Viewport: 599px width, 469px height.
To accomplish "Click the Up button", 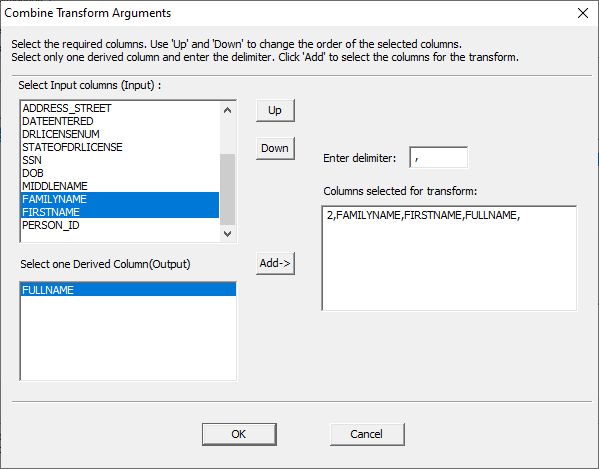I will [x=275, y=110].
